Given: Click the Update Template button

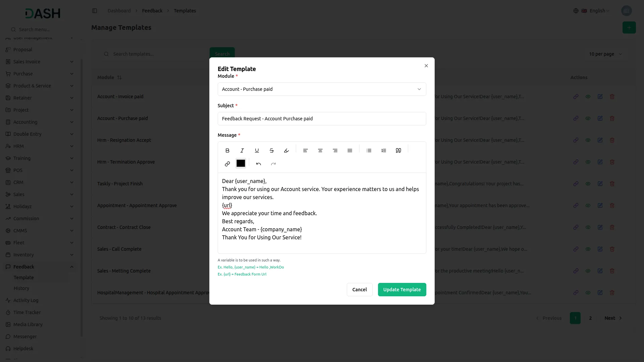Looking at the screenshot, I should [402, 290].
